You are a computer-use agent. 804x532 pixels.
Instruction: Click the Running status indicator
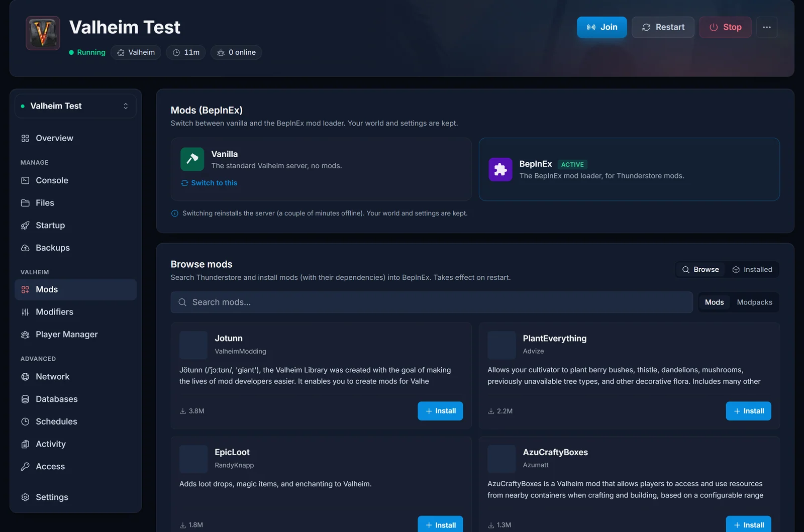pyautogui.click(x=87, y=52)
